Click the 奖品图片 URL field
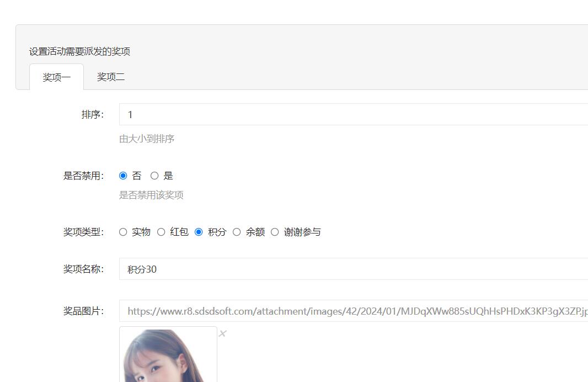 [x=353, y=311]
